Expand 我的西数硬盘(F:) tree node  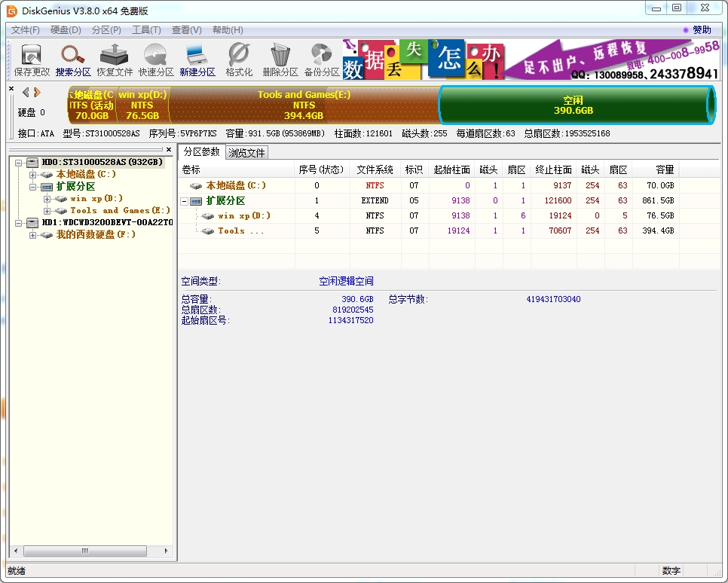32,235
